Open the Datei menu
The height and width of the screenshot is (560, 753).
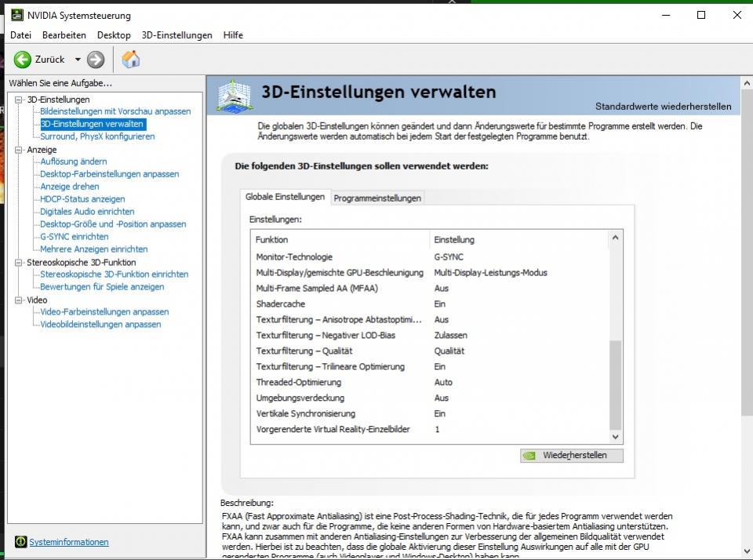[x=20, y=35]
